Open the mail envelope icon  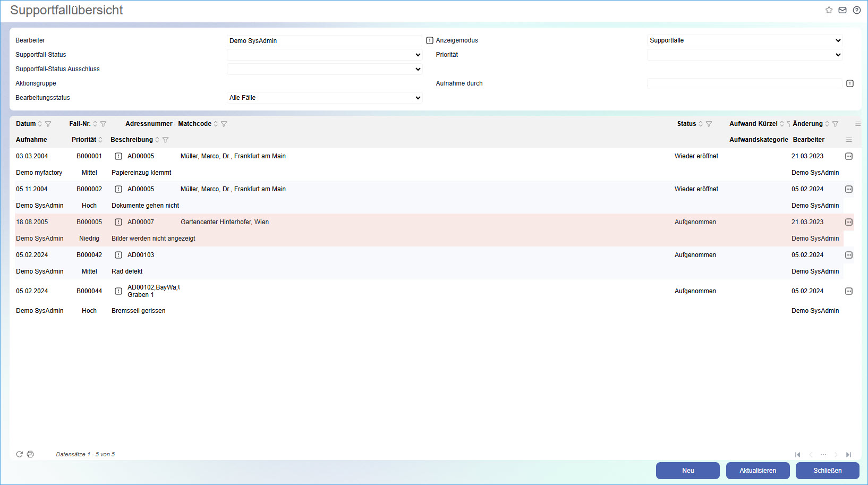843,10
